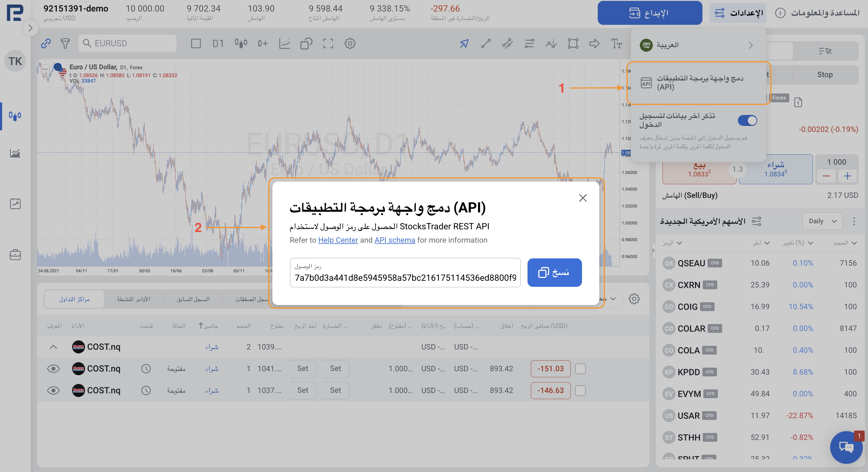Click the candlestick chart type icon
Screen dimensions: 868x472
241,44
